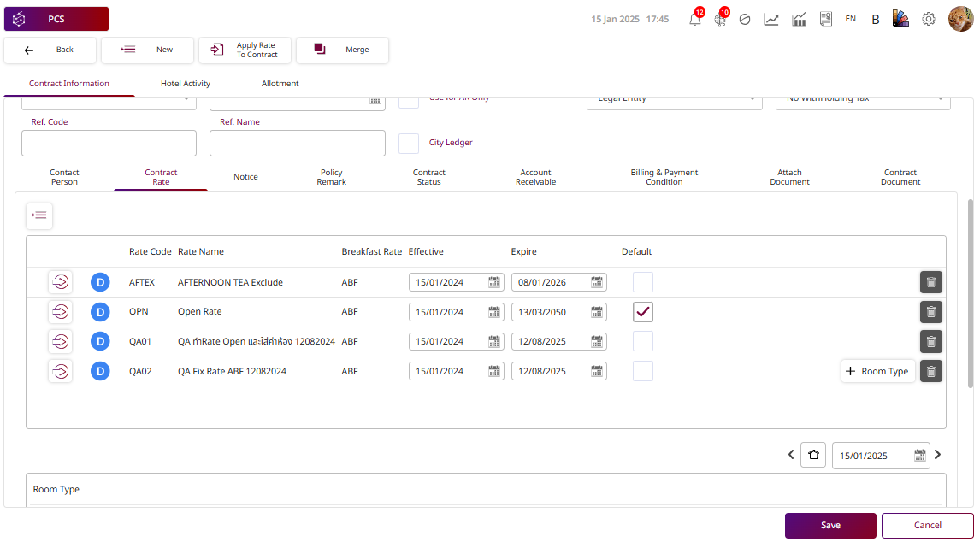Click the Apply Rate To Contract button

click(x=245, y=50)
